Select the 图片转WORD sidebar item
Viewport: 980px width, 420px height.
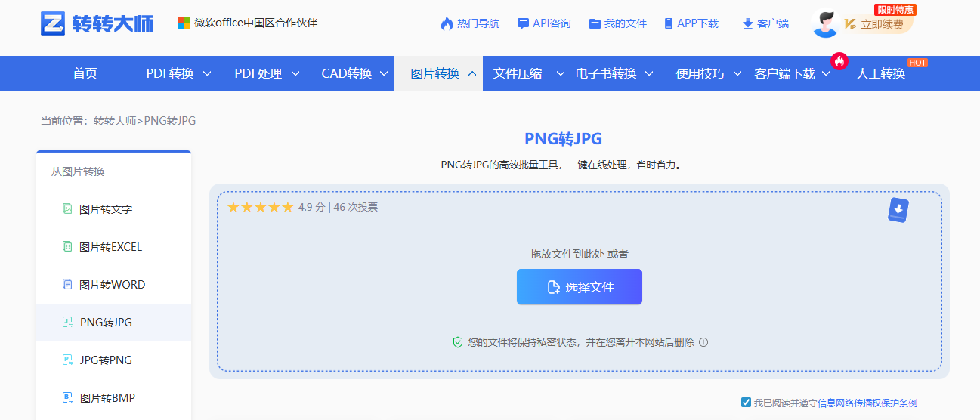(x=113, y=285)
